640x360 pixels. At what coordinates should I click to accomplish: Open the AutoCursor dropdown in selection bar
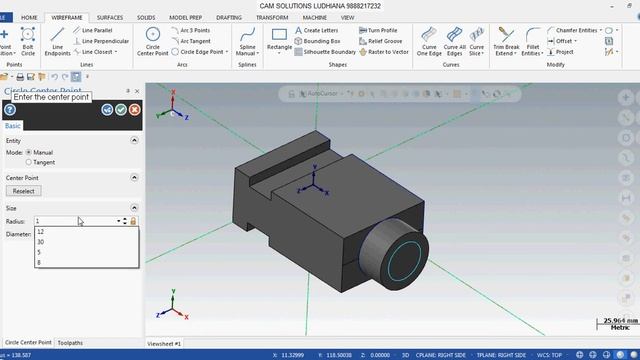(x=341, y=93)
